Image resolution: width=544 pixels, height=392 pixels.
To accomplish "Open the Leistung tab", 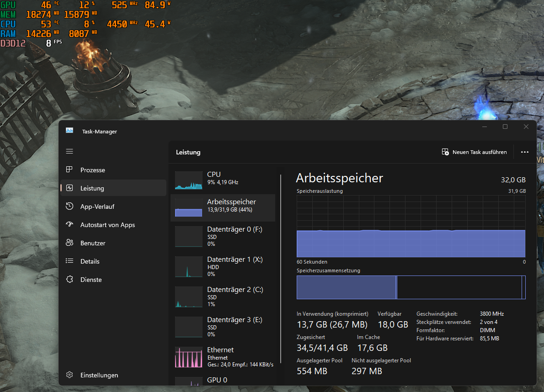I will point(113,188).
